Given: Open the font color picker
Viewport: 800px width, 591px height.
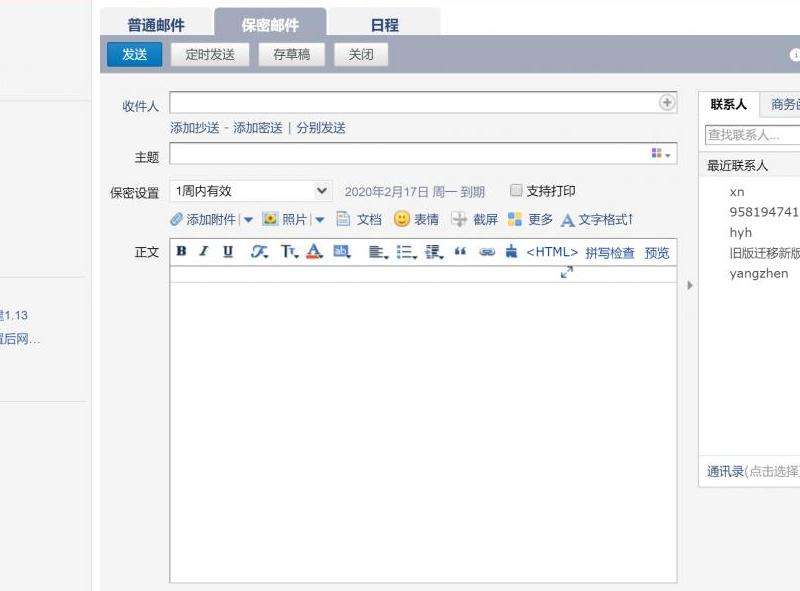Looking at the screenshot, I should point(314,252).
